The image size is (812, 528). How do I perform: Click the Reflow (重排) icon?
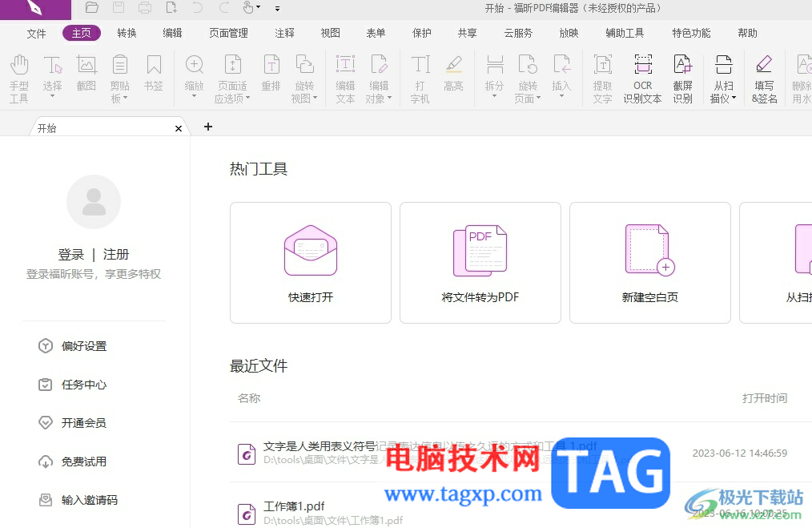pos(271,66)
